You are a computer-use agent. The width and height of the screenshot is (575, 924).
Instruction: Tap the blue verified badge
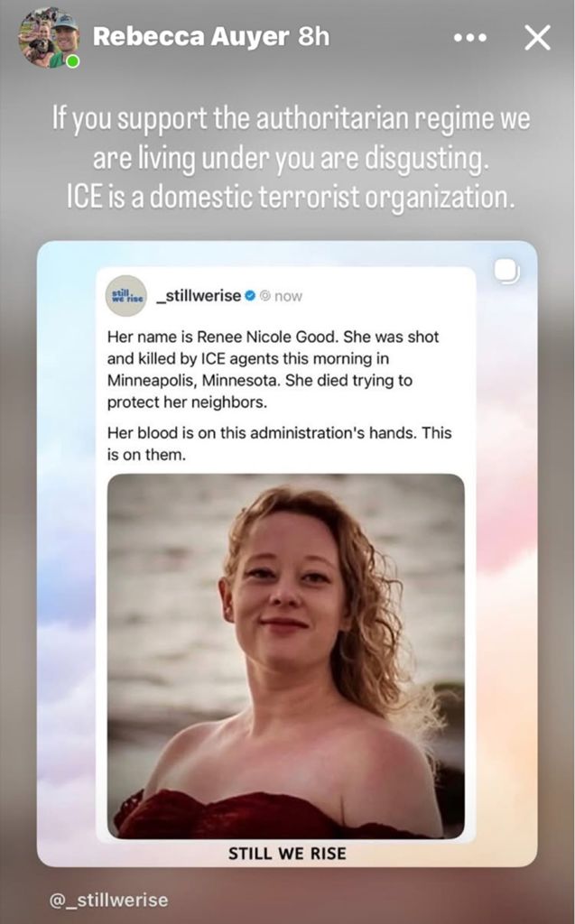click(x=250, y=296)
